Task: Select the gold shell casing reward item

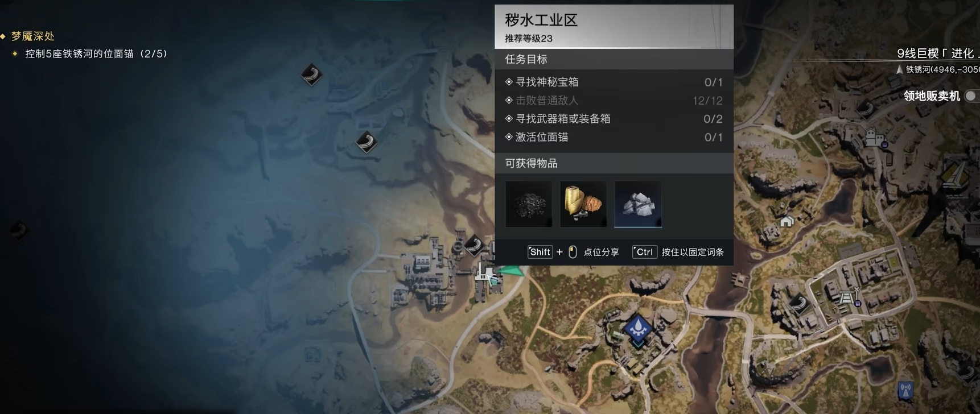Action: click(x=583, y=204)
